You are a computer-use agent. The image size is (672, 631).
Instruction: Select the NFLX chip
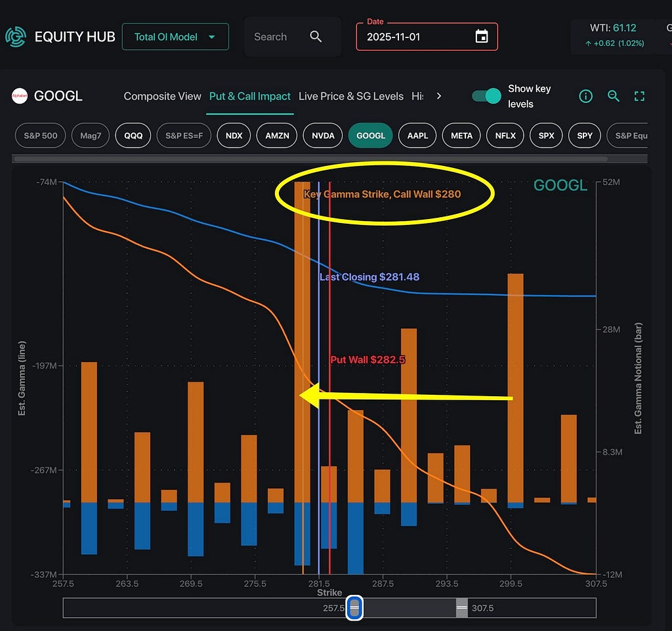click(505, 135)
